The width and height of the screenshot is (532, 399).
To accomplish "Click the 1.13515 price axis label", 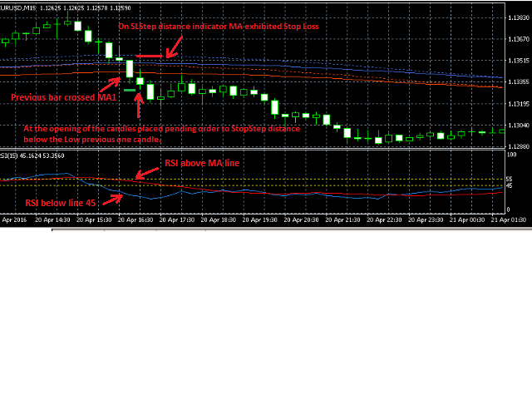I will coord(518,61).
